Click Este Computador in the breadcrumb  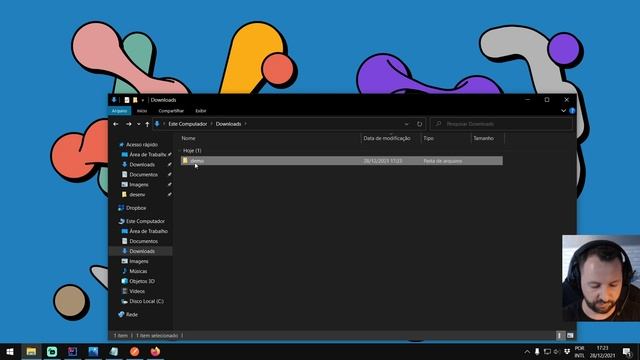click(x=188, y=124)
